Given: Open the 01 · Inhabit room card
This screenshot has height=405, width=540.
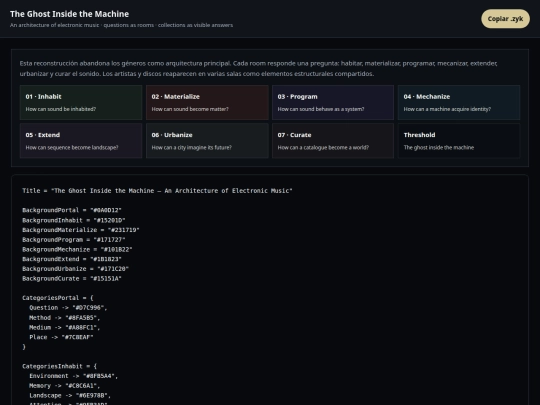Looking at the screenshot, I should coord(81,102).
